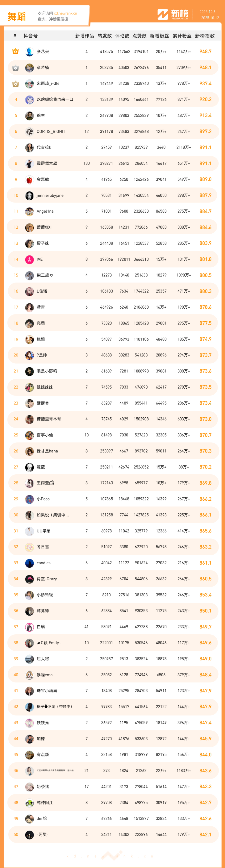Click the 舞蹈 category title
This screenshot has width=225, height=868.
(x=16, y=16)
